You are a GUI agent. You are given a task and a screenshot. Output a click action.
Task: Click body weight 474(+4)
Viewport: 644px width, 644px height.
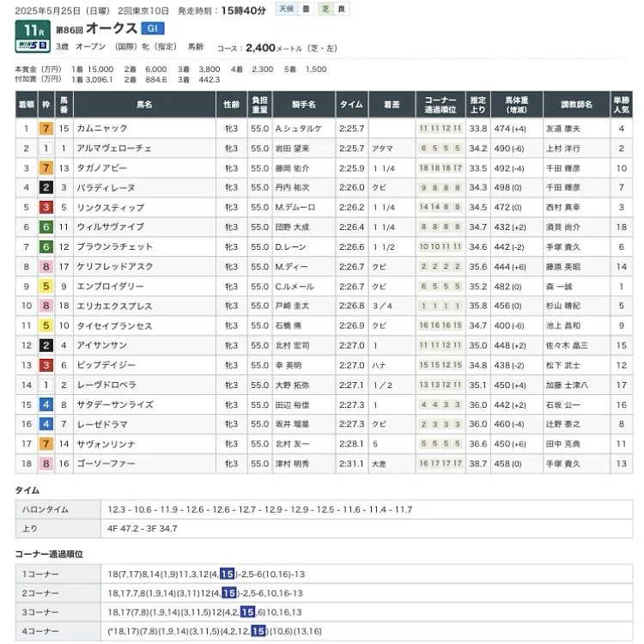tap(510, 129)
